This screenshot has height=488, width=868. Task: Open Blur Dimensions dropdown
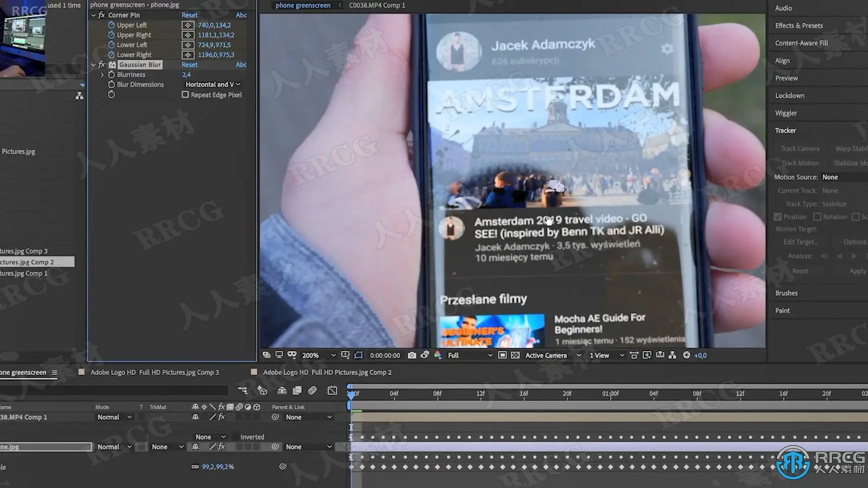(x=212, y=84)
